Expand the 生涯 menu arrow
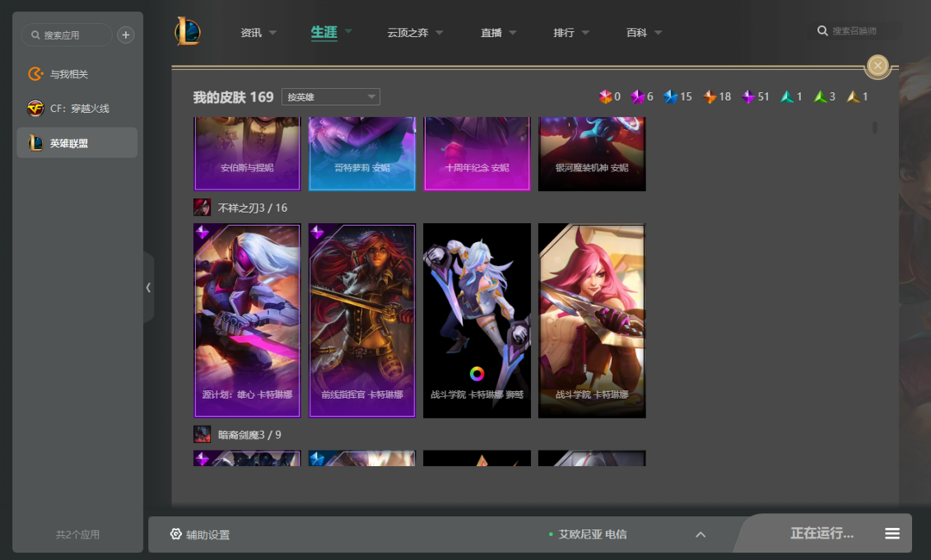 coord(348,31)
